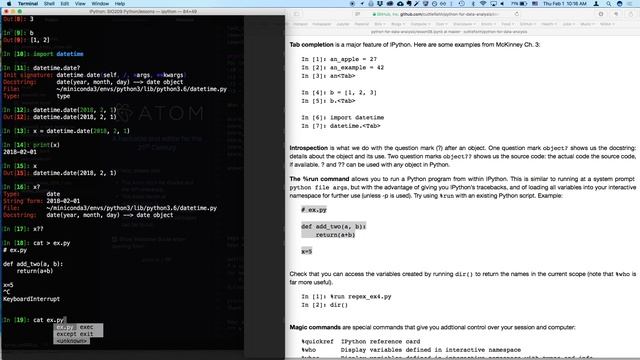The height and width of the screenshot is (360, 640).
Task: Open Spotlight search
Action: (x=609, y=3)
